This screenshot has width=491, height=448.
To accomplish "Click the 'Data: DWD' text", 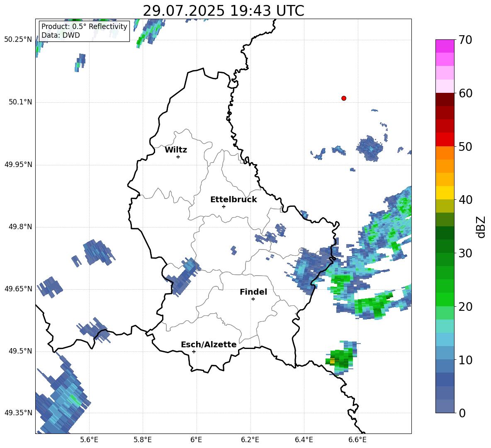I will coord(61,35).
